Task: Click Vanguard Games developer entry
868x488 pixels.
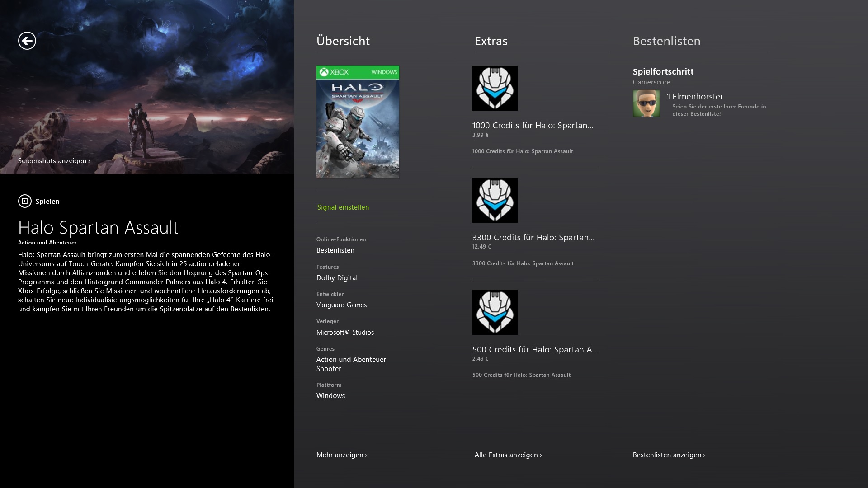Action: pyautogui.click(x=341, y=305)
